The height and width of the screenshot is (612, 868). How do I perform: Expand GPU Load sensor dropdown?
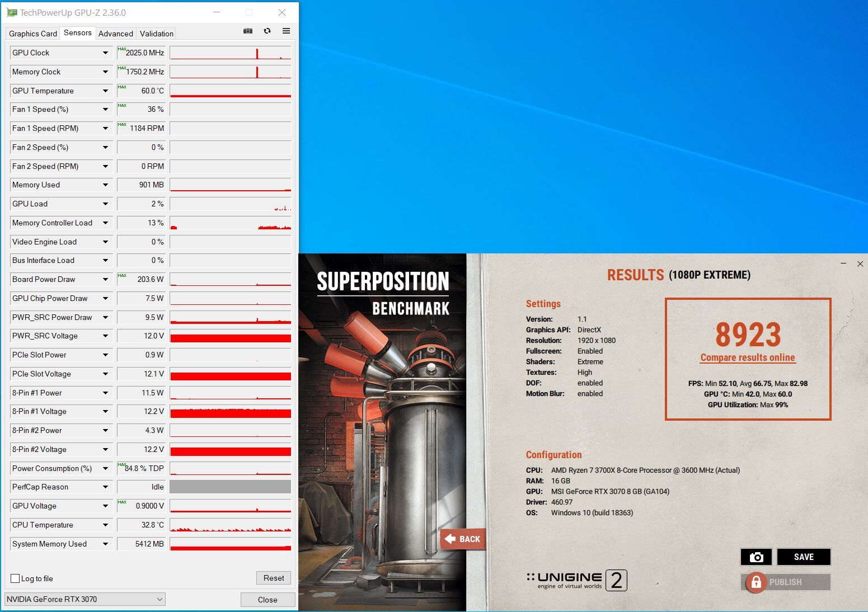pos(105,204)
